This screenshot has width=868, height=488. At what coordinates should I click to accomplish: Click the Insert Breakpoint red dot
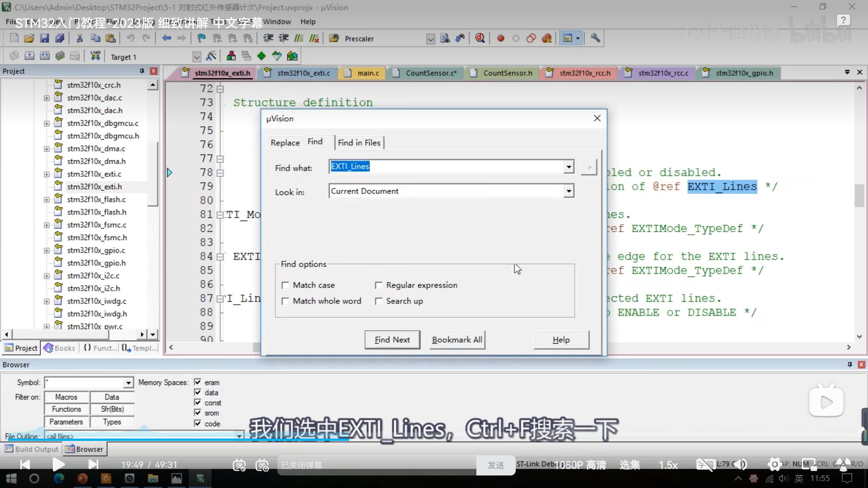click(500, 38)
